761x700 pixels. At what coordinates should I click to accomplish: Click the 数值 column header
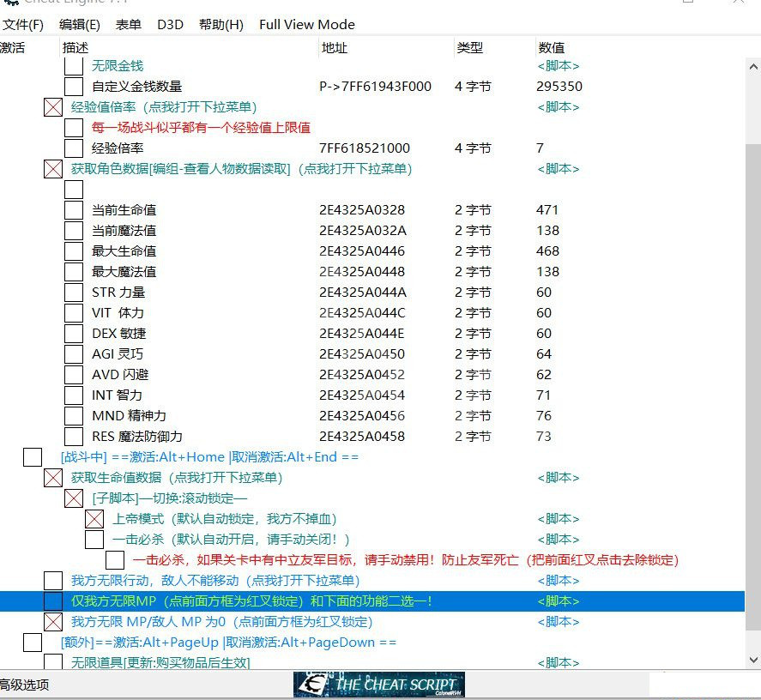point(552,48)
